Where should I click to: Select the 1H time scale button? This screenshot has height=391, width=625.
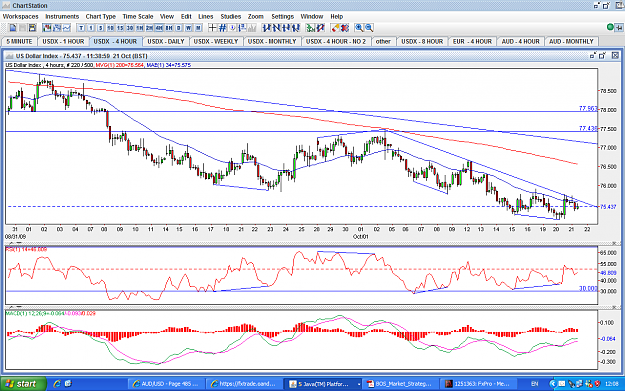pyautogui.click(x=140, y=28)
